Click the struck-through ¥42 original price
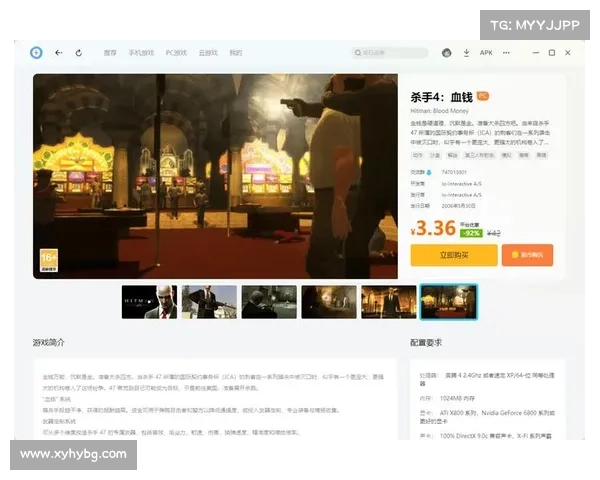Screen dimensions: 600x480 494,233
